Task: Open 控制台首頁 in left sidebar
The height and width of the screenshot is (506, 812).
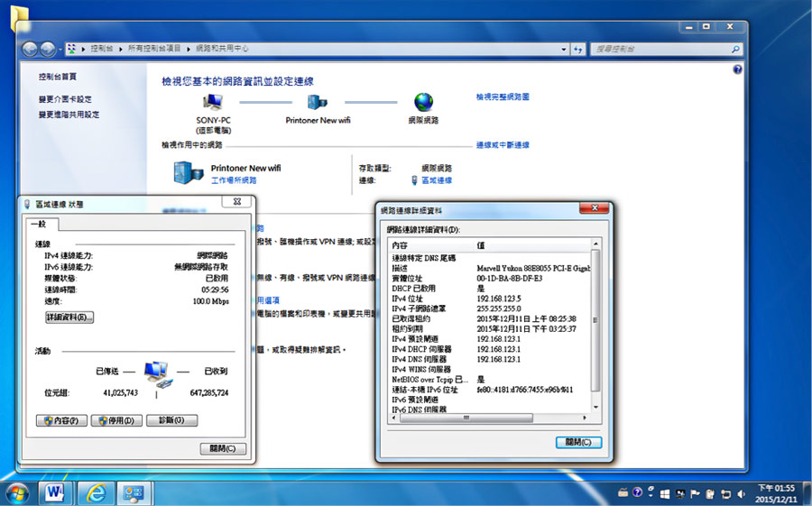Action: (x=58, y=77)
